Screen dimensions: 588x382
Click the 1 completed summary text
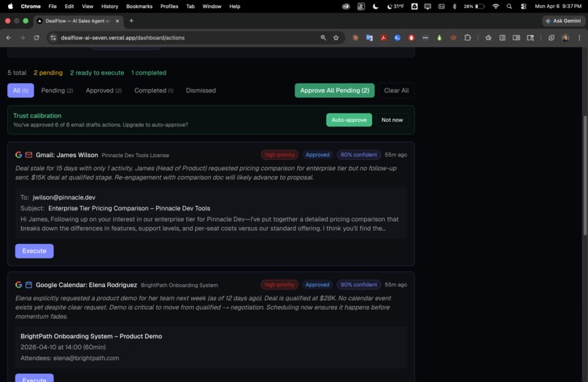(x=149, y=73)
